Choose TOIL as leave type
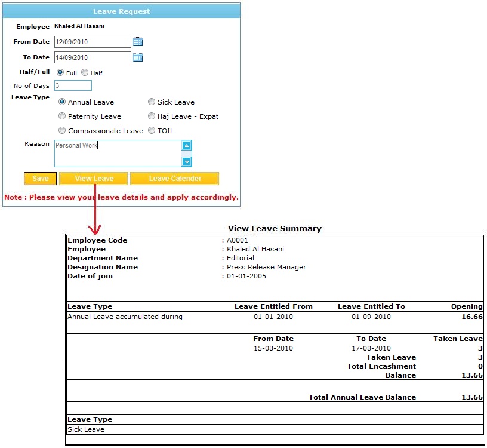The height and width of the screenshot is (448, 487). tap(151, 130)
